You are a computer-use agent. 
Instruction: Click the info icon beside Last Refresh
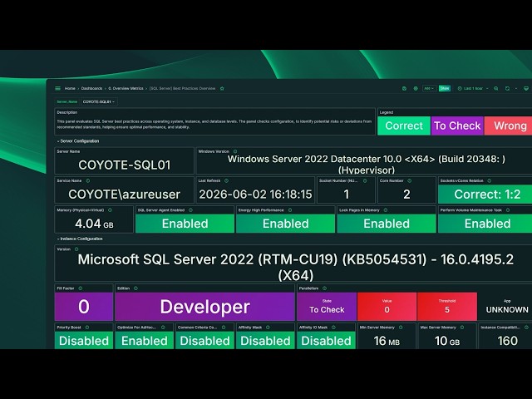[226, 181]
